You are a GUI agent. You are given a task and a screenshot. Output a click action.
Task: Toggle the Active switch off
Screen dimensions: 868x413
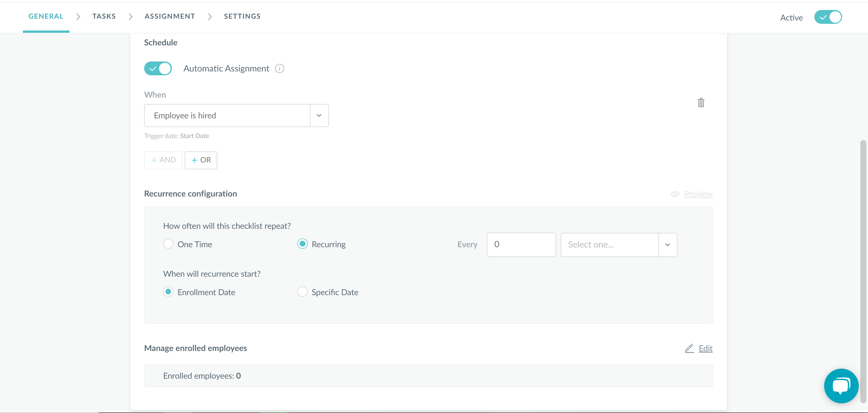(828, 17)
